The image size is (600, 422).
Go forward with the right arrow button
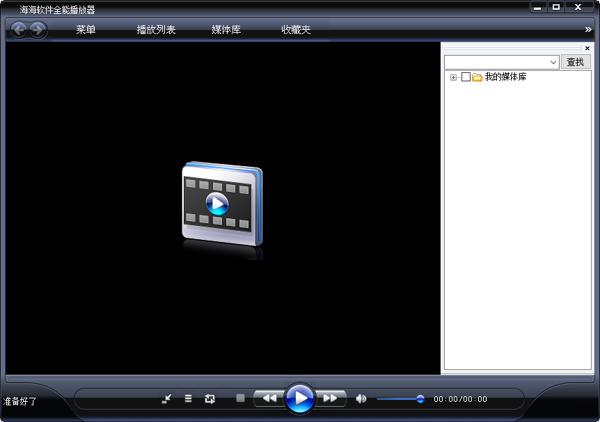(38, 29)
